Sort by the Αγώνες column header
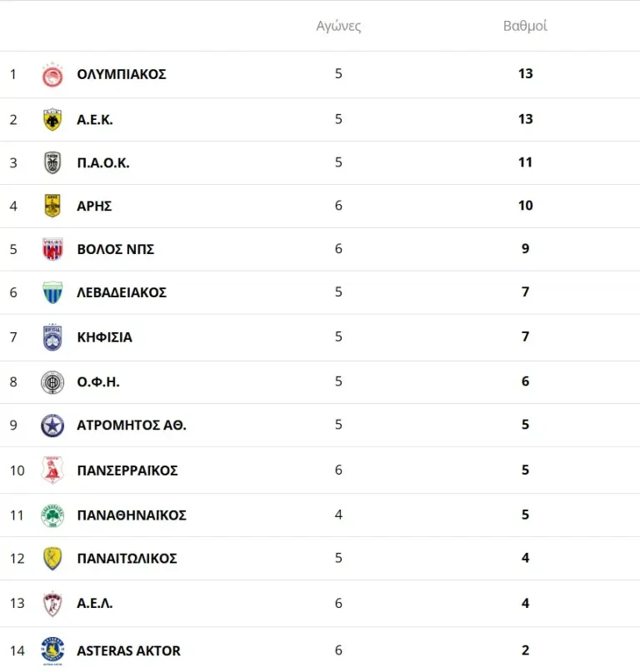This screenshot has width=640, height=672. (x=338, y=26)
